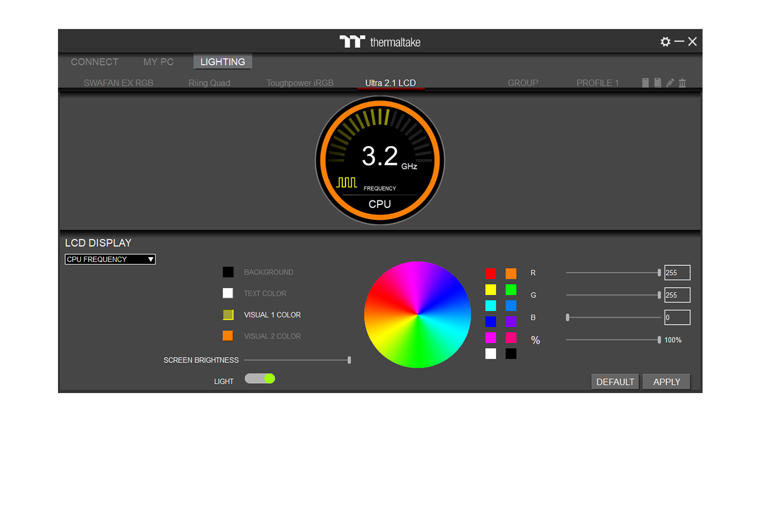The height and width of the screenshot is (532, 757).
Task: Open the PROFILE 1 selector
Action: coord(597,83)
